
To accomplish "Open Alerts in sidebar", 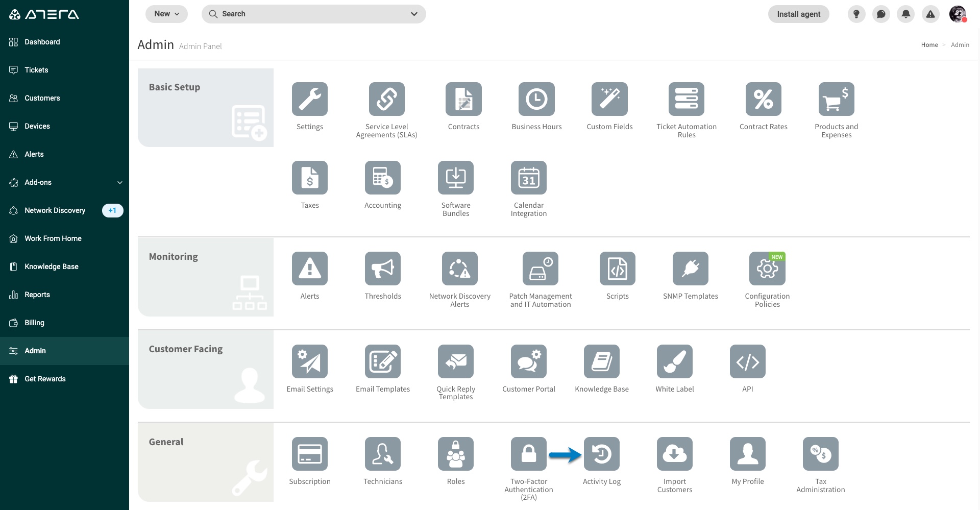I will [64, 154].
